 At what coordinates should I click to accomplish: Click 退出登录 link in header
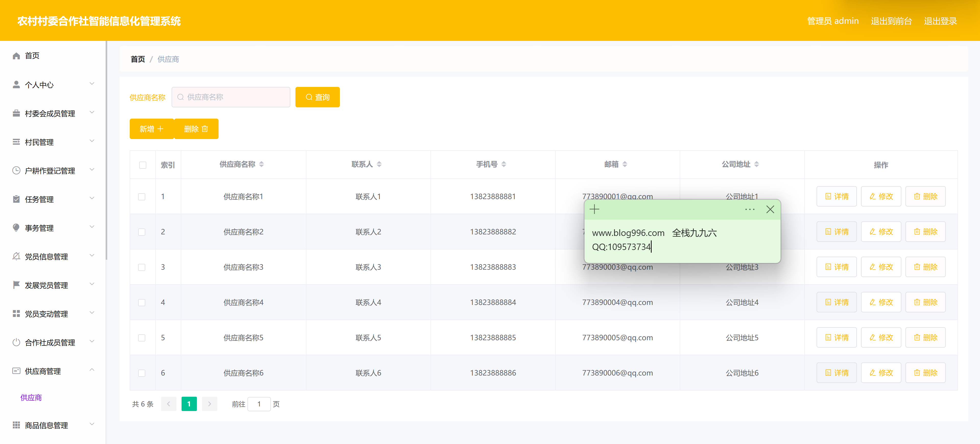coord(940,21)
